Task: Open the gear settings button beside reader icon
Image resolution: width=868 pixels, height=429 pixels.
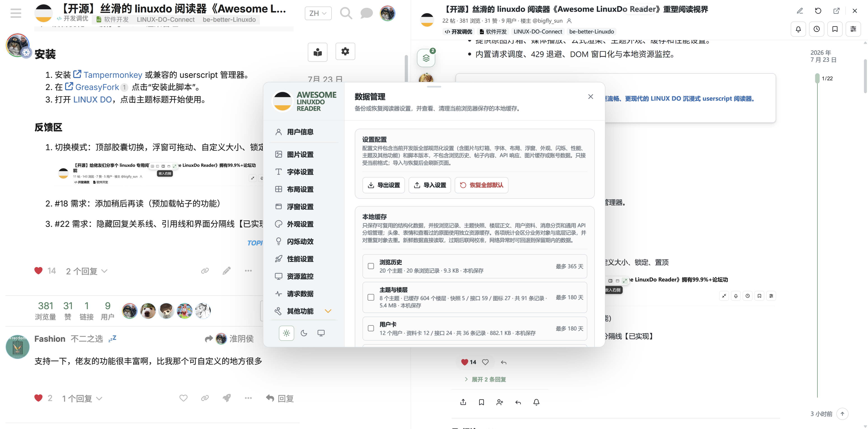Action: (345, 51)
